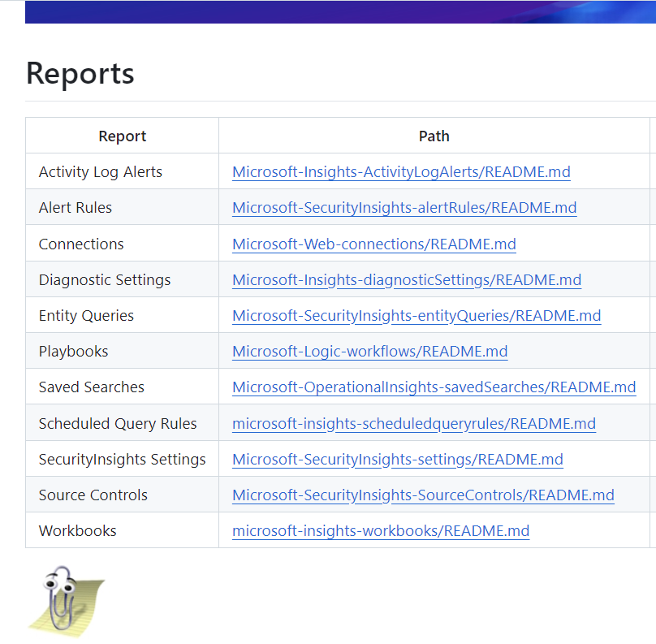Open microsoft-insights-workbooks/README.md link
The width and height of the screenshot is (656, 644).
point(381,530)
